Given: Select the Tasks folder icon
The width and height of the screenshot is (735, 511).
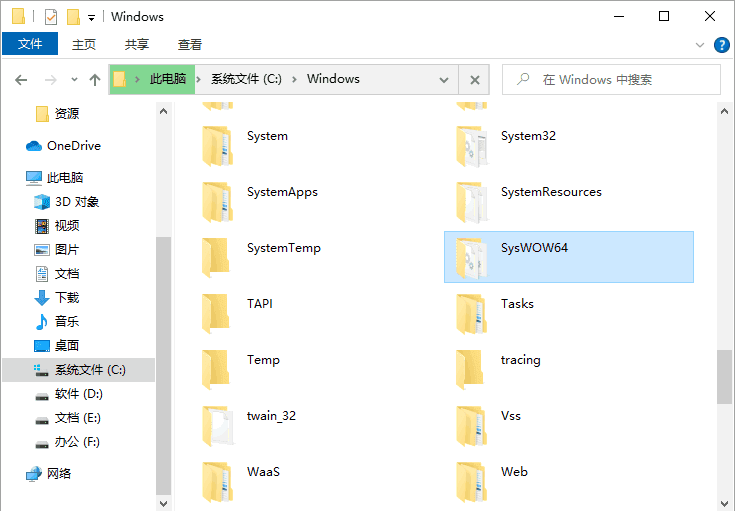Looking at the screenshot, I should (x=472, y=314).
